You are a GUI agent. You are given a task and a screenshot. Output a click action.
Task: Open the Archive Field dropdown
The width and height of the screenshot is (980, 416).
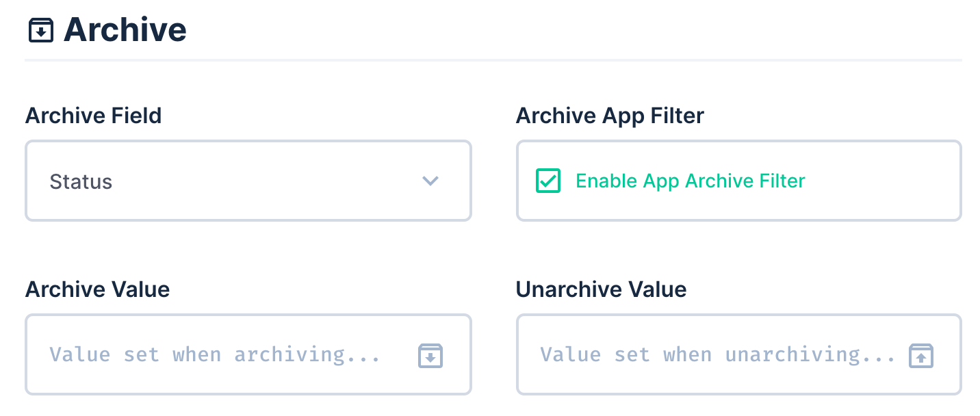click(248, 181)
